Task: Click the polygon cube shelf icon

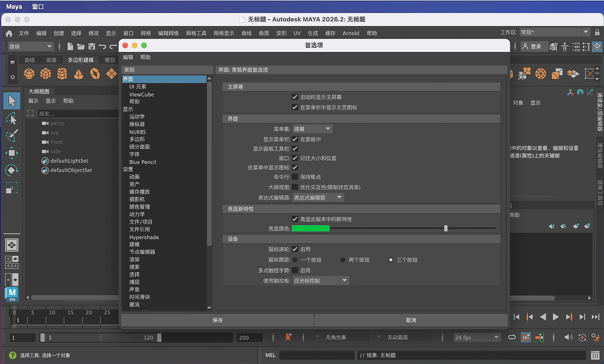Action: [x=46, y=74]
